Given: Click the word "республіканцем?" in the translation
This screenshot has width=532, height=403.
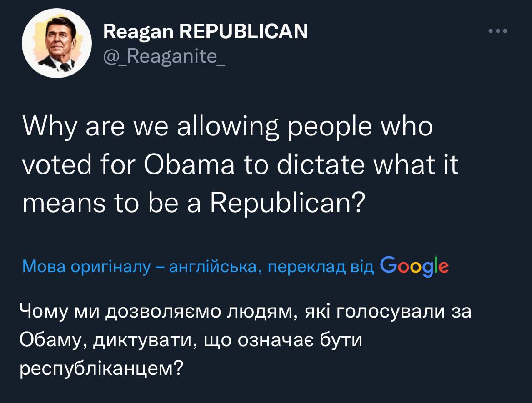Looking at the screenshot, I should 101,366.
